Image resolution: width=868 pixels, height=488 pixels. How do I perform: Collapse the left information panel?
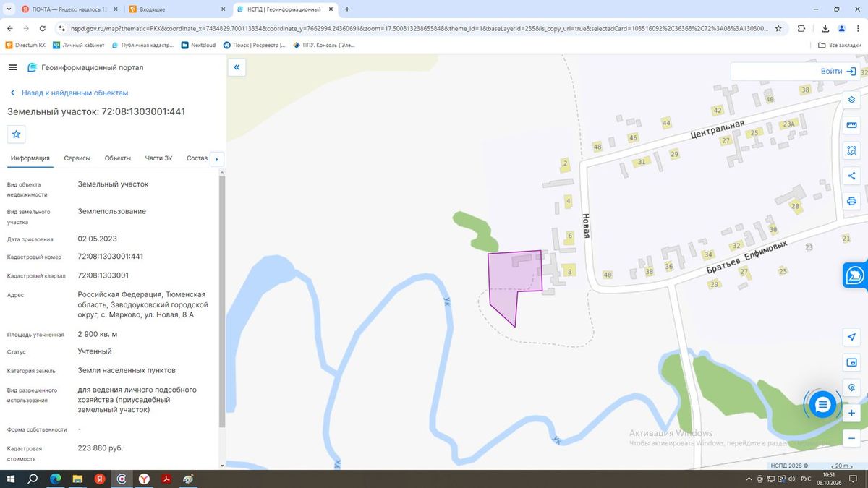point(237,67)
